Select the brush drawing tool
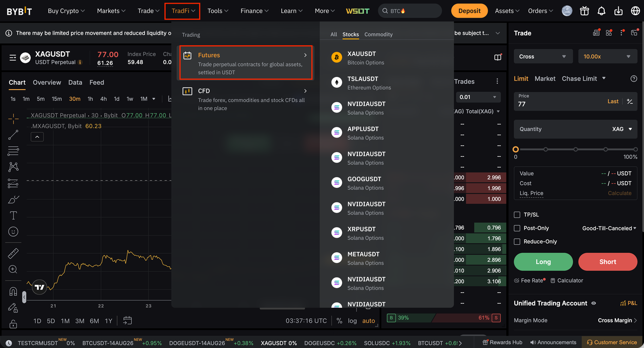This screenshot has width=644, height=348. tap(13, 199)
